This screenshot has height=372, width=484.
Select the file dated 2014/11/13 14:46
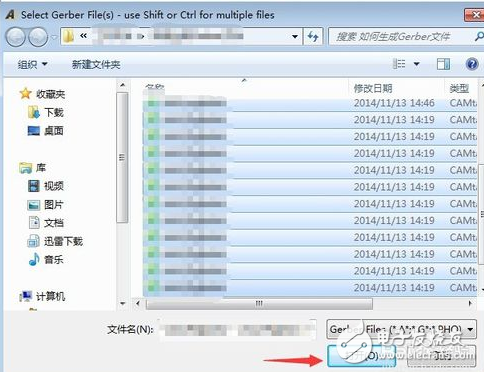tap(310, 103)
